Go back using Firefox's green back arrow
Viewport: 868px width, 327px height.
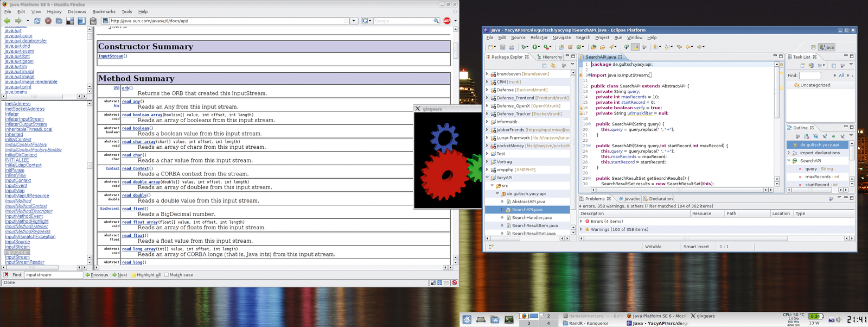(x=7, y=21)
